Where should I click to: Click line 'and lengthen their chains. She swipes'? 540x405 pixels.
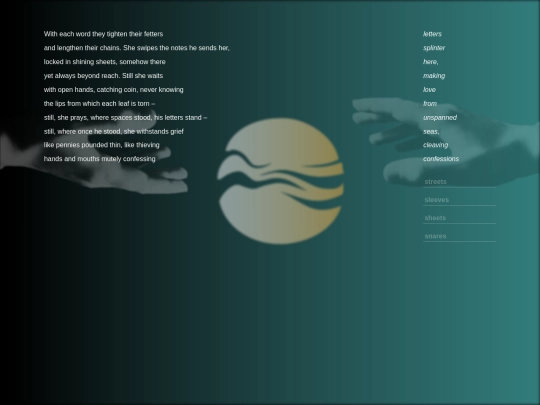[136, 48]
